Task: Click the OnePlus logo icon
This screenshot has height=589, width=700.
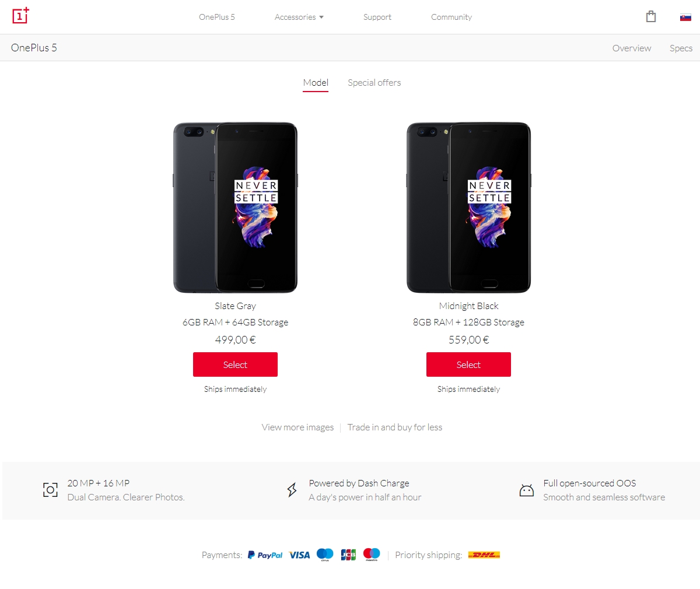Action: click(x=21, y=16)
